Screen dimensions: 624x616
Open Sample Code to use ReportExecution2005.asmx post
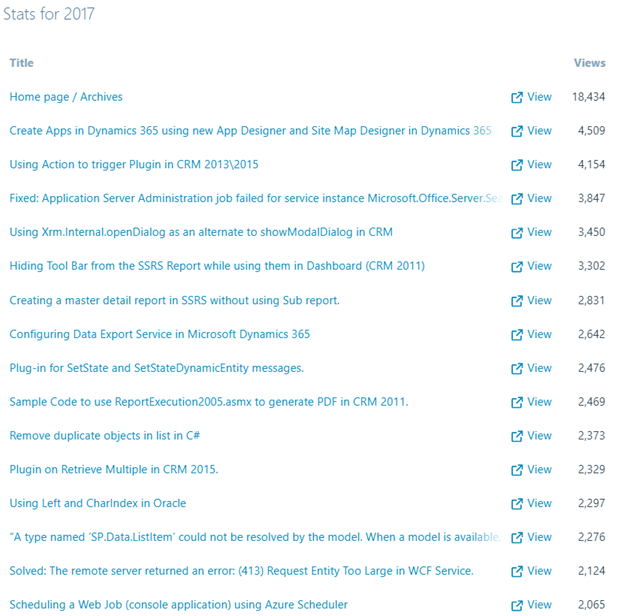tap(208, 402)
